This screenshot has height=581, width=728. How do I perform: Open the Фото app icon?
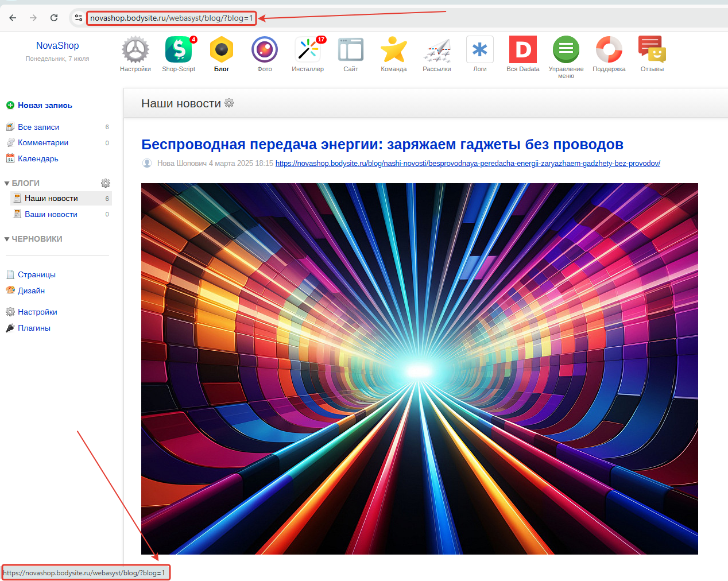coord(265,50)
